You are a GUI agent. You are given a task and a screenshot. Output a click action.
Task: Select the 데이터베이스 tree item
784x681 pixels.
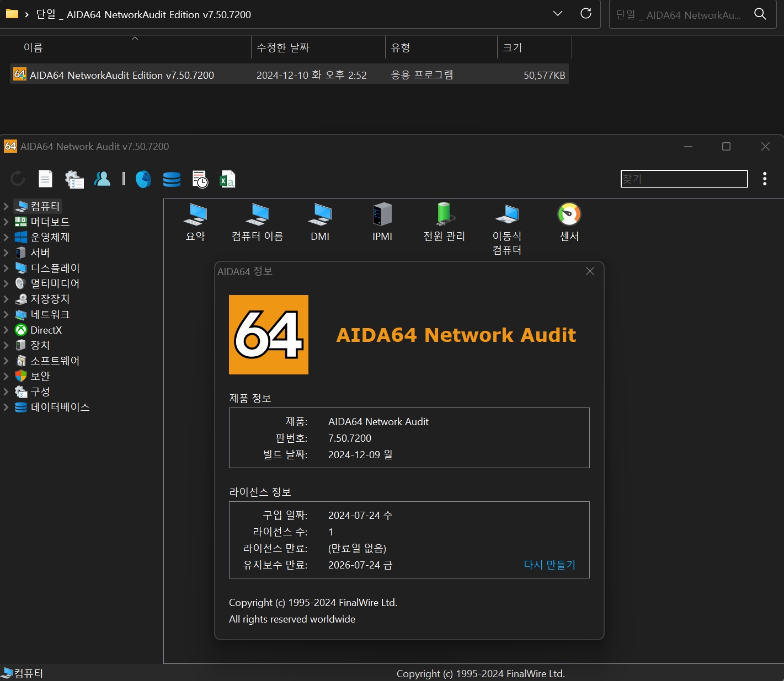[52, 407]
